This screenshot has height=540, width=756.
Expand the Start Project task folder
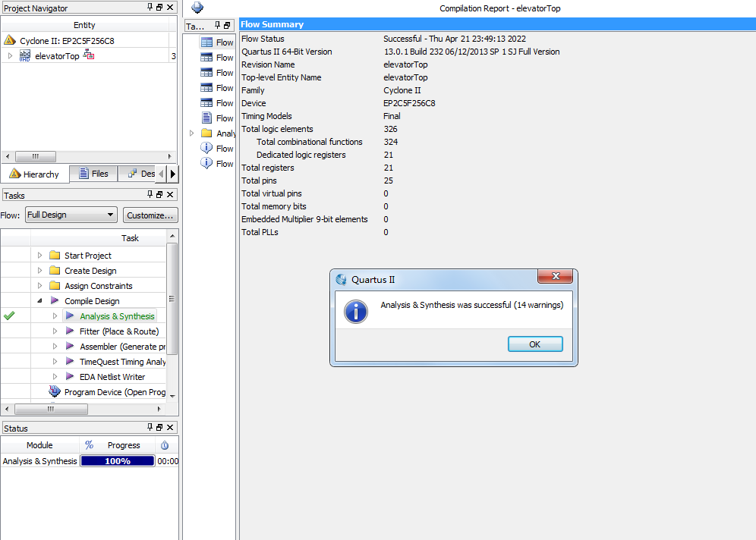tap(40, 256)
